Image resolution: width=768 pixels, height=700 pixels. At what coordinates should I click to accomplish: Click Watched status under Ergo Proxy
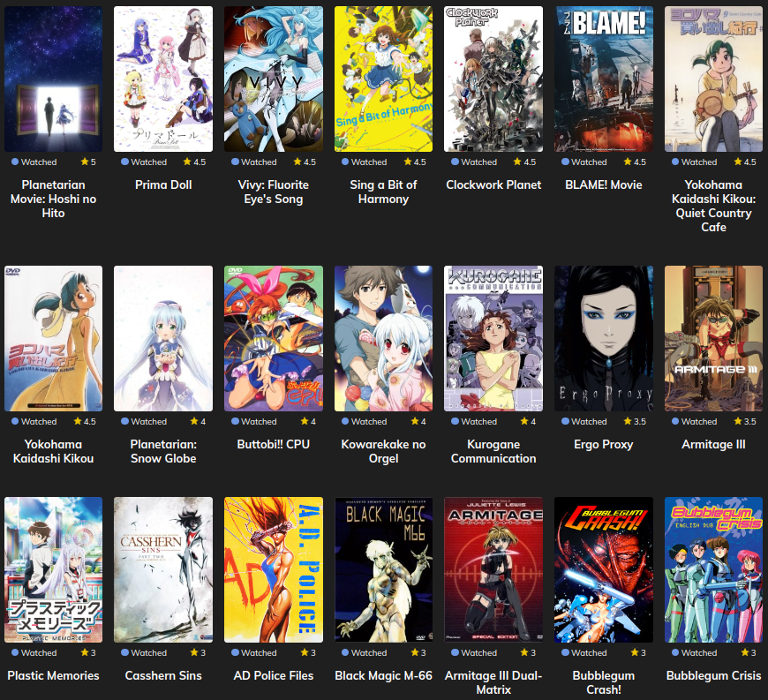coord(584,421)
